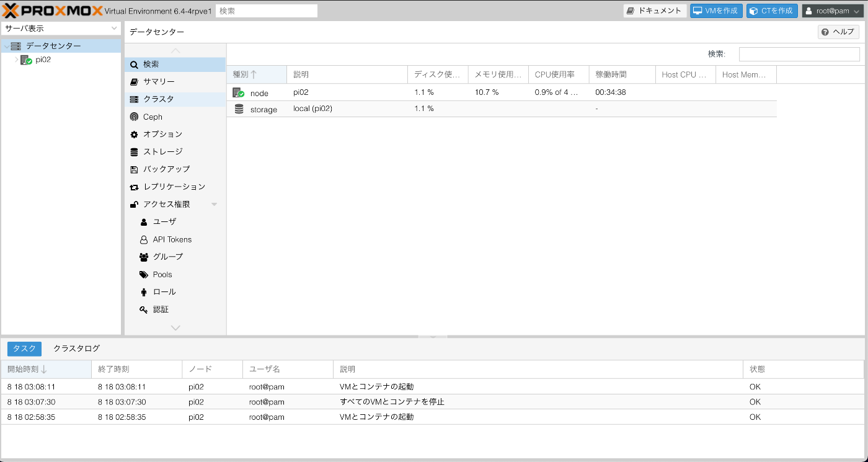Click the 検索 magnifier icon in menu
868x462 pixels.
coord(134,64)
